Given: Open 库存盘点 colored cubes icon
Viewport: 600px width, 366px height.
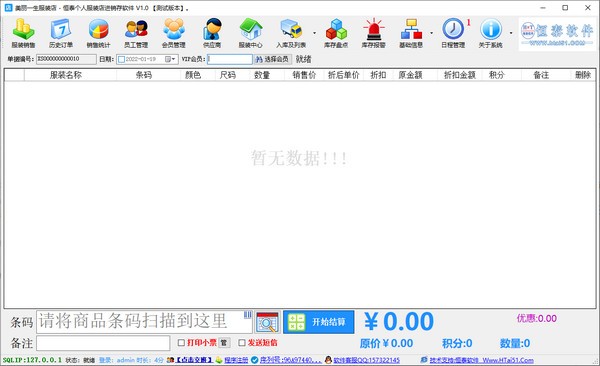Looking at the screenshot, I should pos(336,33).
